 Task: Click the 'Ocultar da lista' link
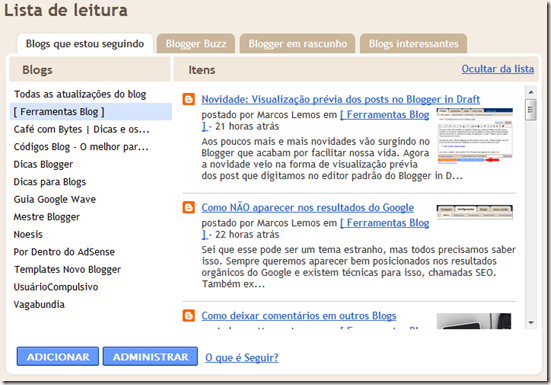(x=498, y=69)
